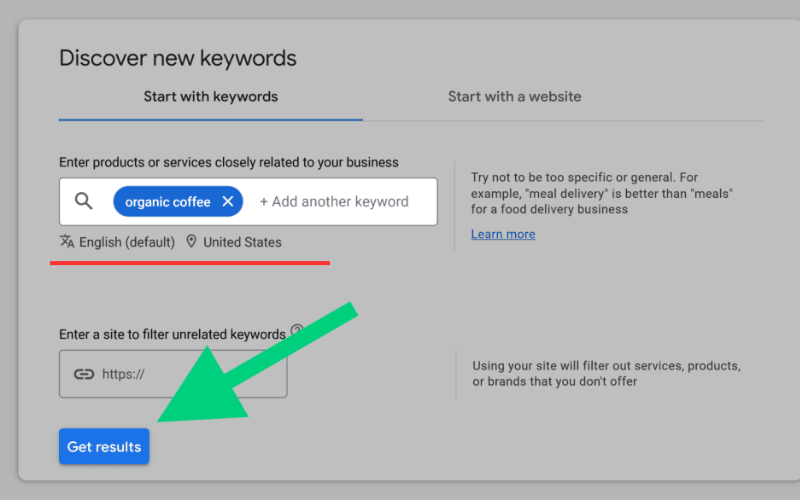This screenshot has width=800, height=500.
Task: Select the organic coffee keyword chip
Action: pos(167,202)
